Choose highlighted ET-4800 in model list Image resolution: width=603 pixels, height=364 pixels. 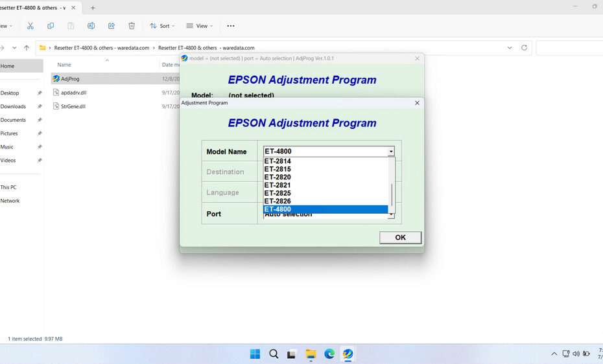[325, 209]
